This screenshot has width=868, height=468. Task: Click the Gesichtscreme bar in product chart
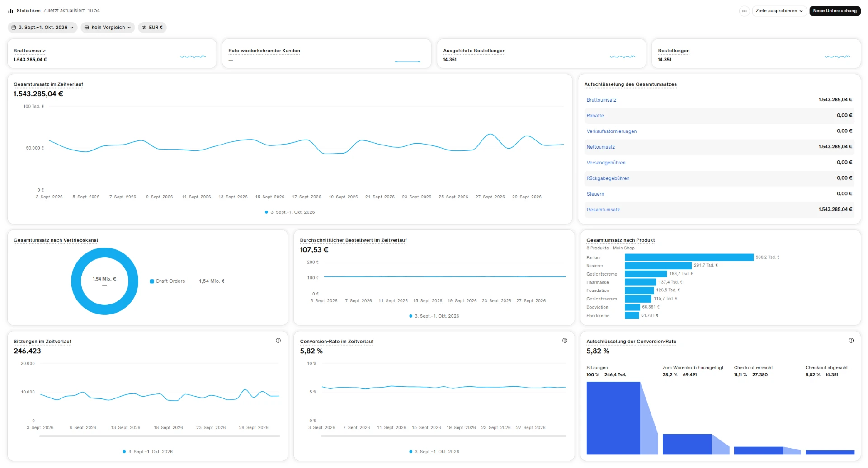(x=646, y=274)
